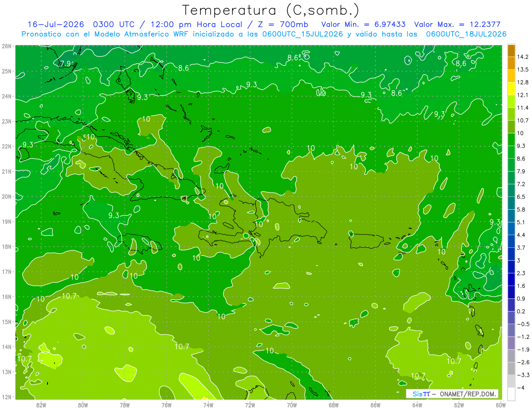
Task: Click the "78W" longitude axis label
Action: pos(125,405)
